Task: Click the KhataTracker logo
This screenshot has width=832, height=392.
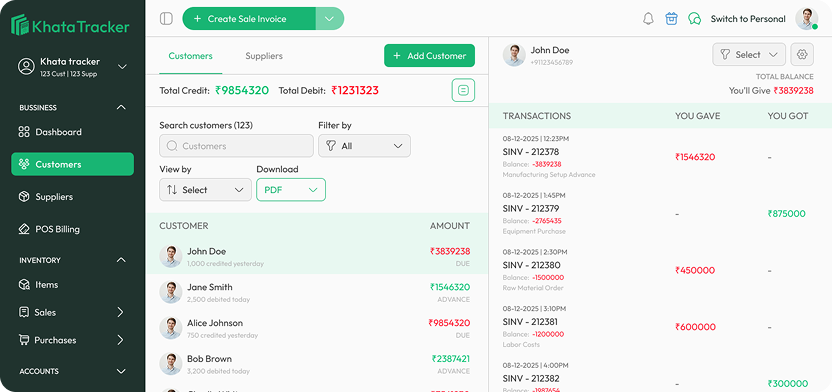Action: 70,25
